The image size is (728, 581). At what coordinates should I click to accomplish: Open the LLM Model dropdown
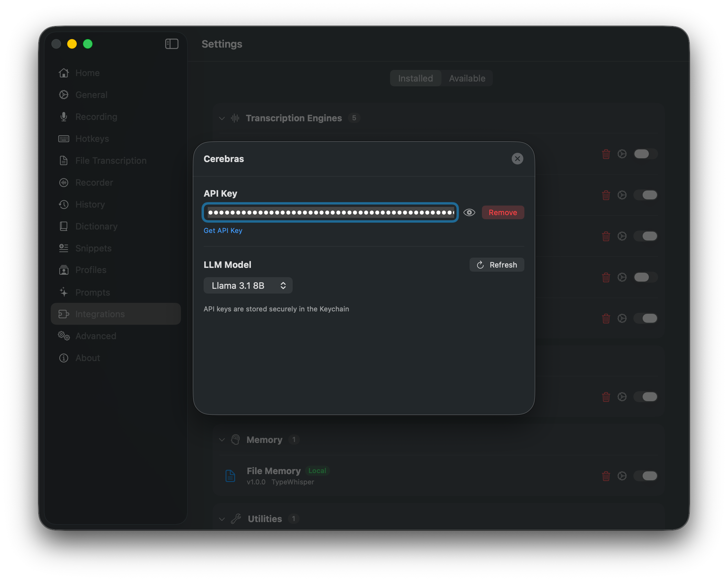pyautogui.click(x=248, y=285)
